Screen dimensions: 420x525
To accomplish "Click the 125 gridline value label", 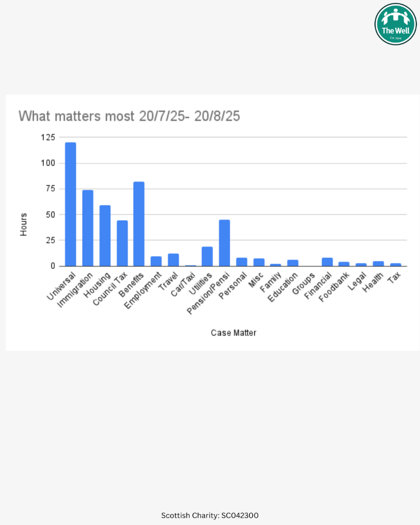I will tap(48, 137).
